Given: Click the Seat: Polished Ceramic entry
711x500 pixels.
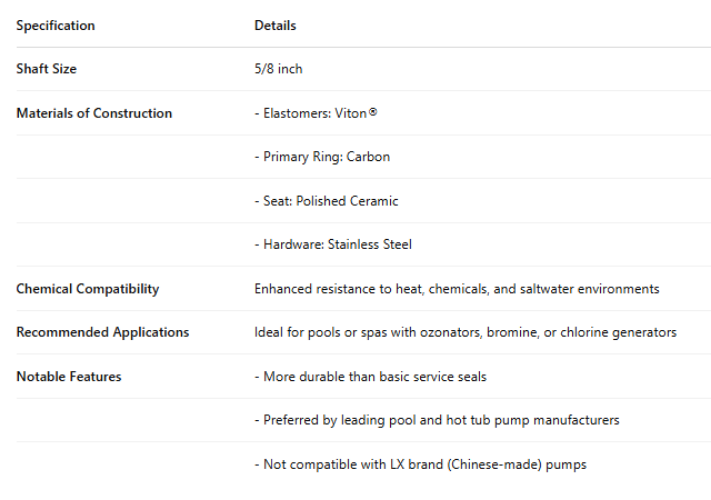Looking at the screenshot, I should tap(326, 201).
